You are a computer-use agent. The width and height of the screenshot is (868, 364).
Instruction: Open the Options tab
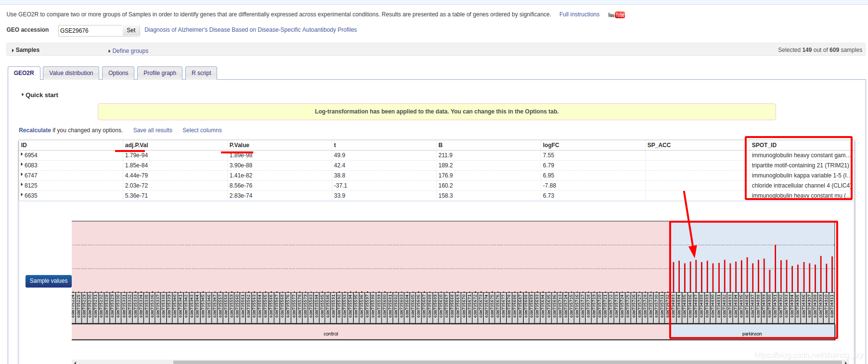(x=118, y=73)
